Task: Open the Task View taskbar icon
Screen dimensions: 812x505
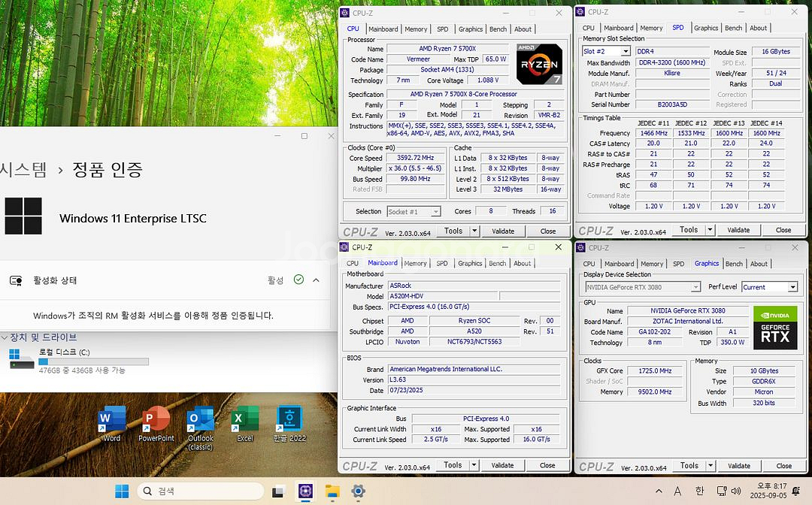Action: pyautogui.click(x=278, y=491)
